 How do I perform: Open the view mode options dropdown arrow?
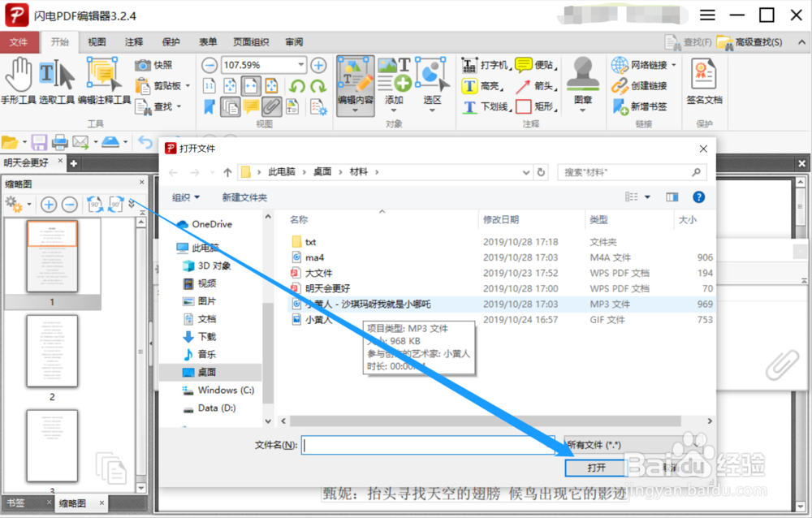(x=647, y=197)
